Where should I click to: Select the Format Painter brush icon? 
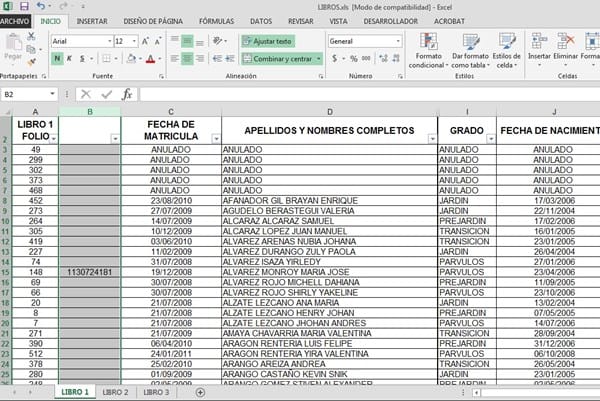[32, 61]
